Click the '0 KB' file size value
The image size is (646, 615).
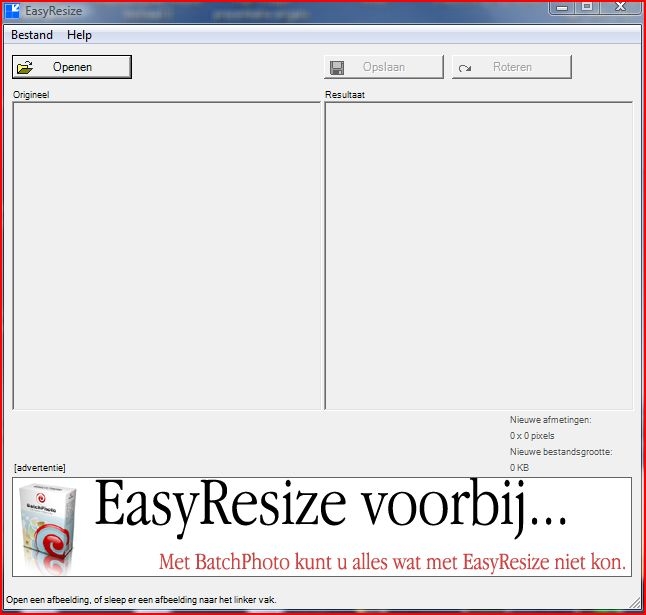point(519,468)
